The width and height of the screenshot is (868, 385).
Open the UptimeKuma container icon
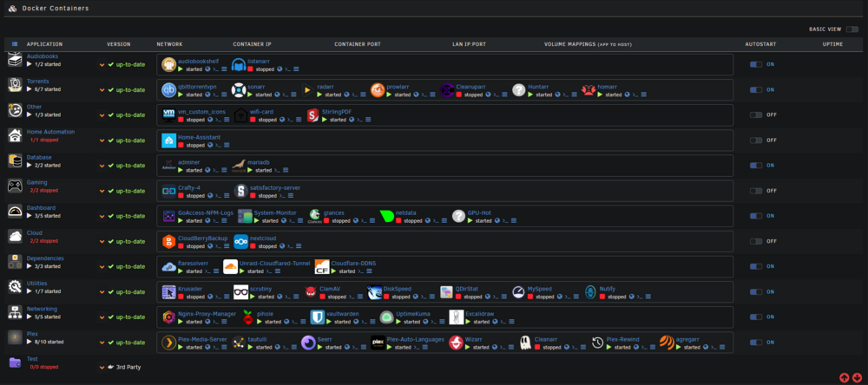coord(387,317)
